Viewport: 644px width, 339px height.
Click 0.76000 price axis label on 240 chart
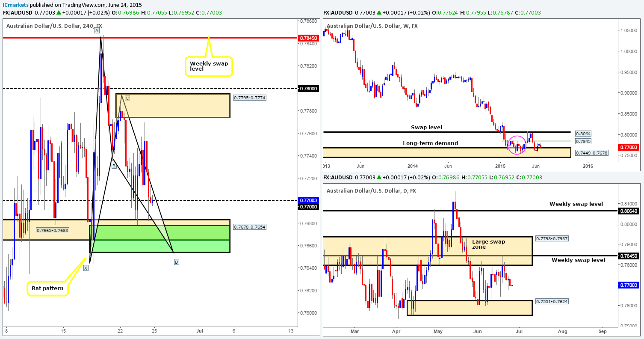tap(307, 313)
